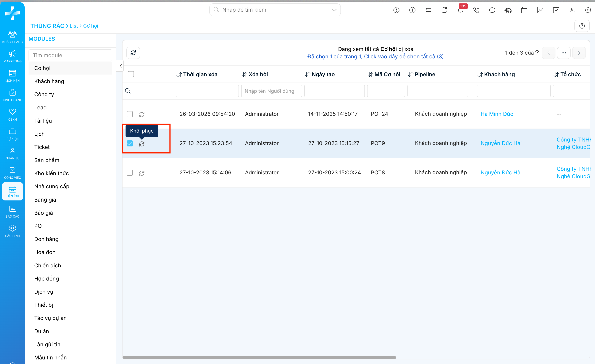The height and width of the screenshot is (364, 595).
Task: Open the page options ellipsis button
Action: [x=563, y=53]
